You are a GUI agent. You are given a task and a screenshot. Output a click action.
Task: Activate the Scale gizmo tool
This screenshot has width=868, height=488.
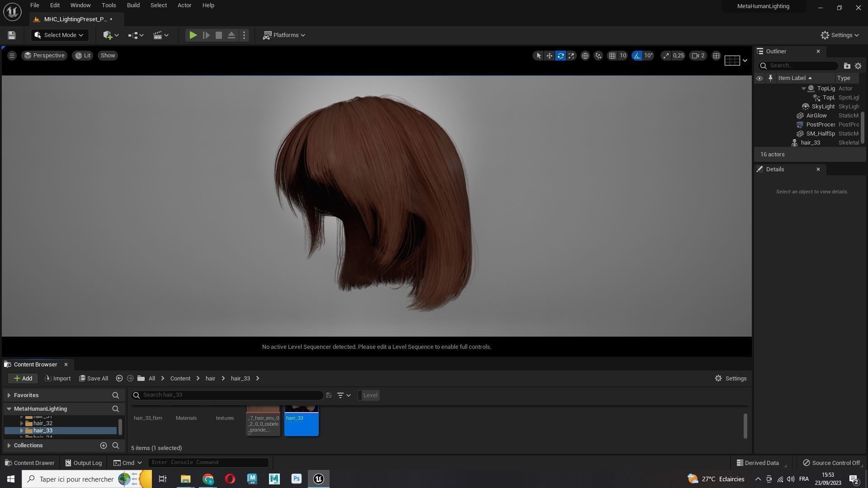click(x=571, y=56)
